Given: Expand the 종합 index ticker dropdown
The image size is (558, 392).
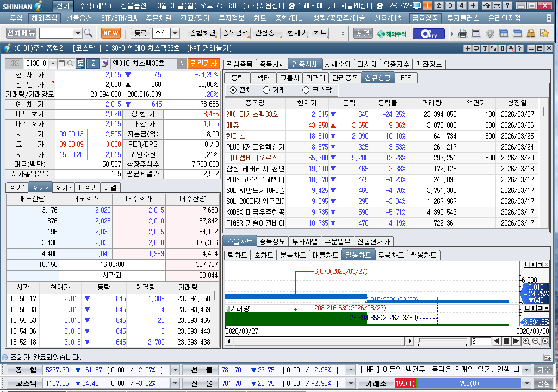Looking at the screenshot, I should coord(175,370).
